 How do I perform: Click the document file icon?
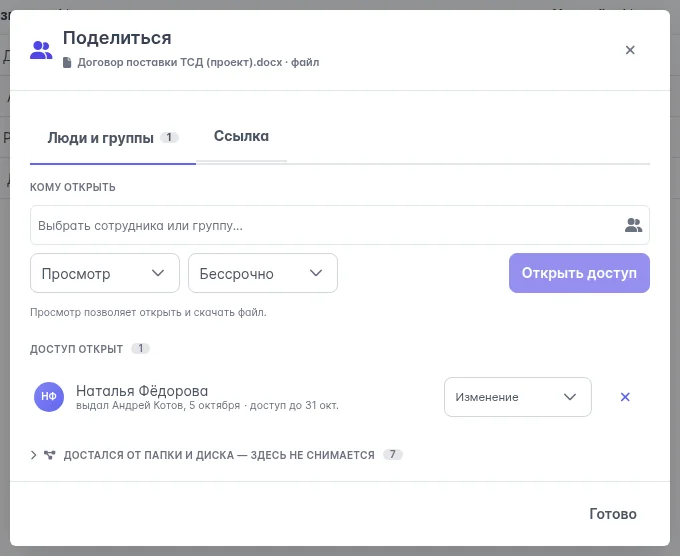click(67, 62)
